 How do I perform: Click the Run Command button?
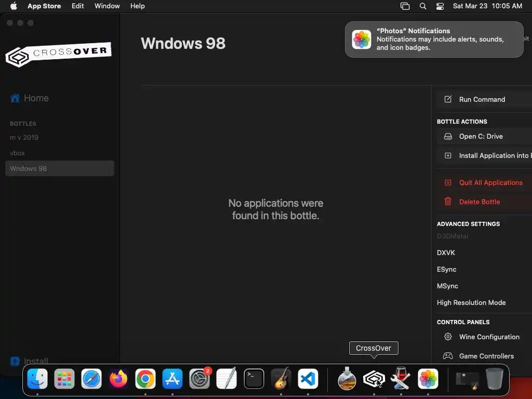click(484, 99)
